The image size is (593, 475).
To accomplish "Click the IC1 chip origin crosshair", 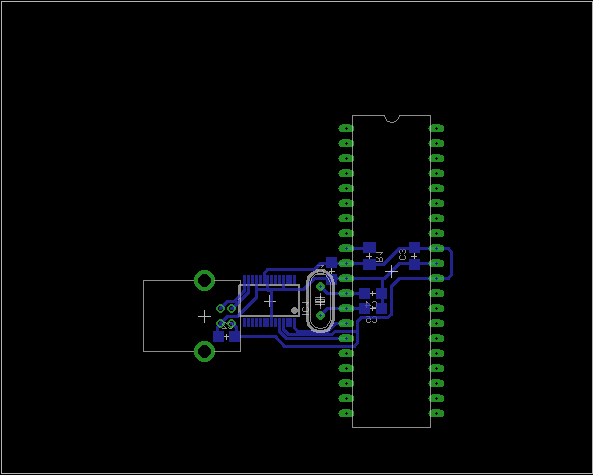I will coord(270,301).
